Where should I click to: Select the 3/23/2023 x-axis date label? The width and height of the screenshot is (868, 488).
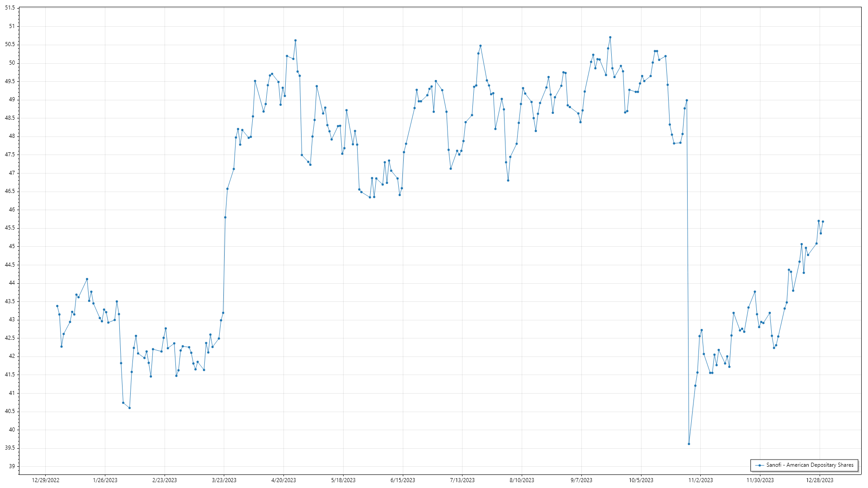pyautogui.click(x=224, y=480)
